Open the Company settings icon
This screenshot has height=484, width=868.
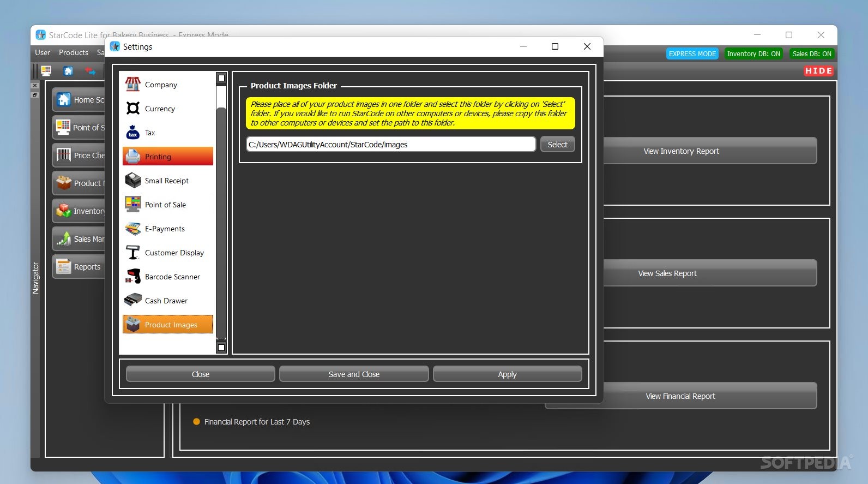(133, 85)
